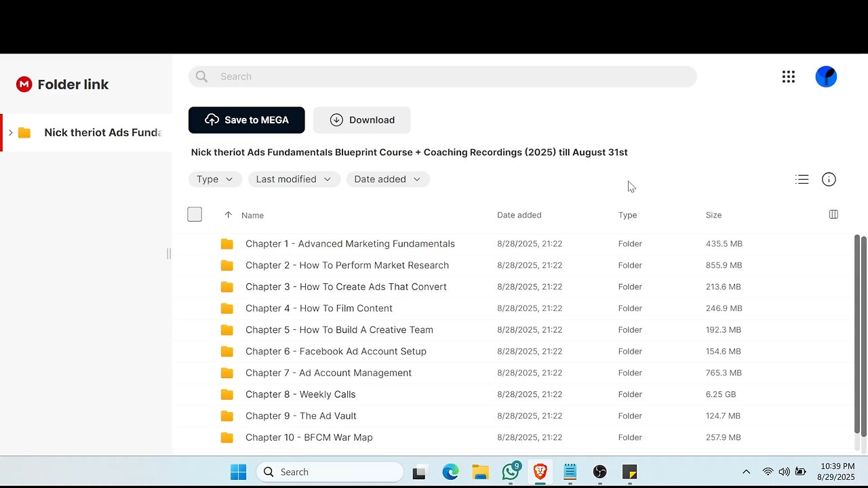Click the Wi-Fi network tray icon

[768, 472]
